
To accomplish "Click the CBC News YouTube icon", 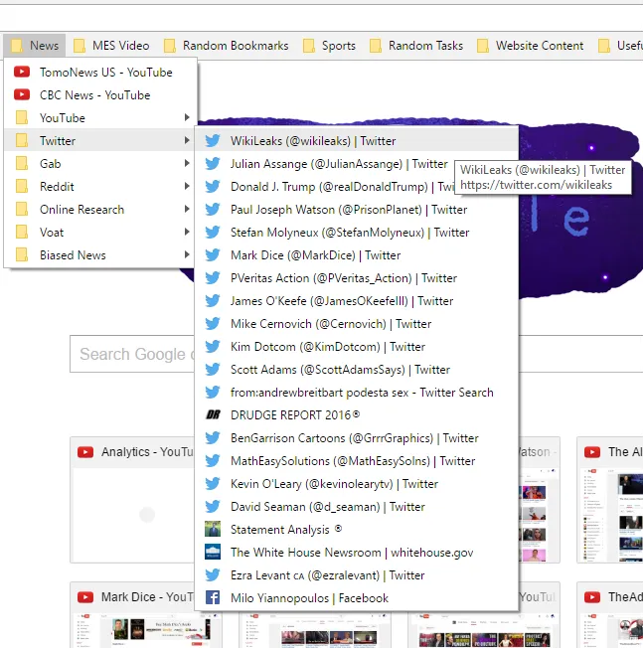I will coord(22,94).
